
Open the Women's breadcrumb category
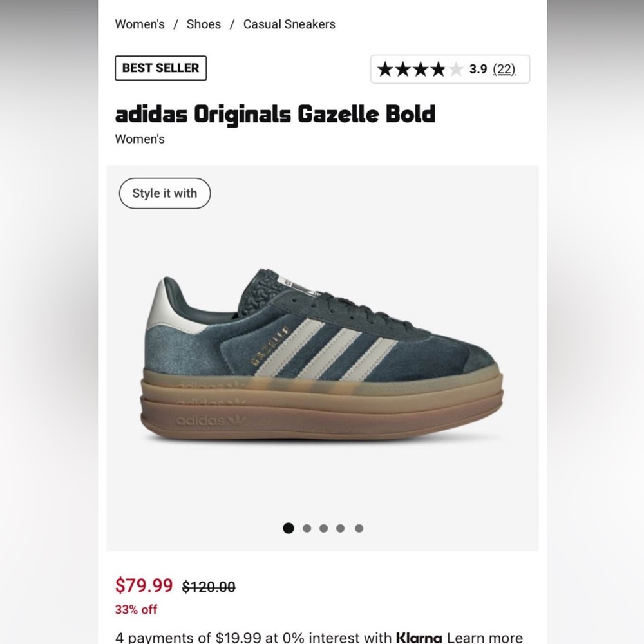pos(140,24)
